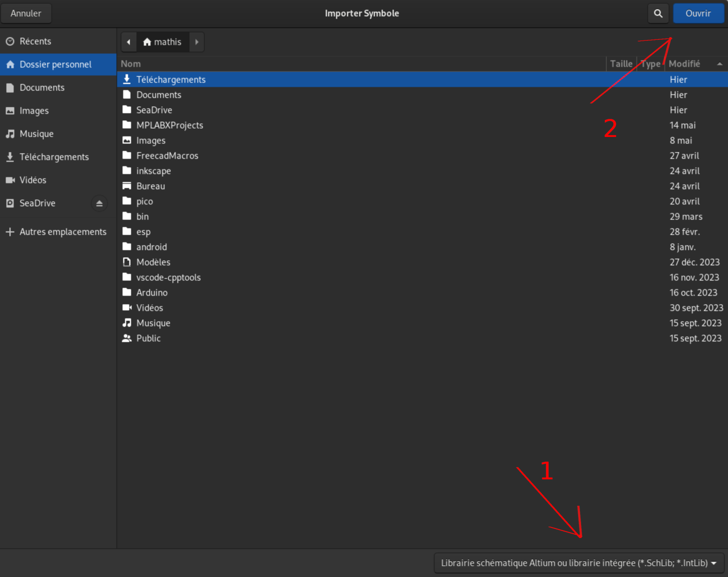Click the MPLABXProjects folder icon
Image resolution: width=728 pixels, height=577 pixels.
[x=127, y=125]
